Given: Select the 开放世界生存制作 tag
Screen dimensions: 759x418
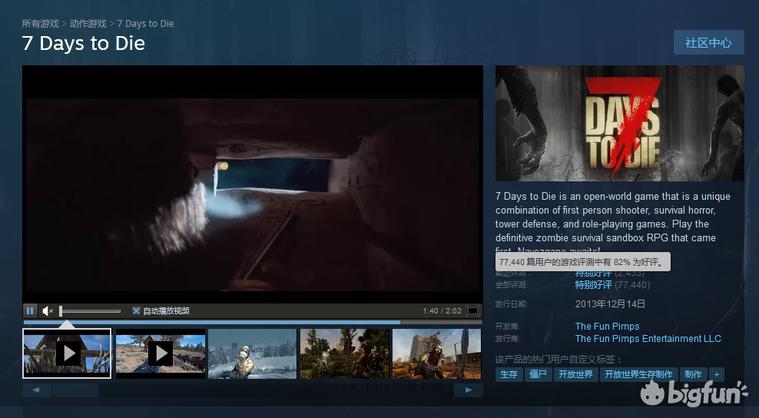Looking at the screenshot, I should [638, 374].
